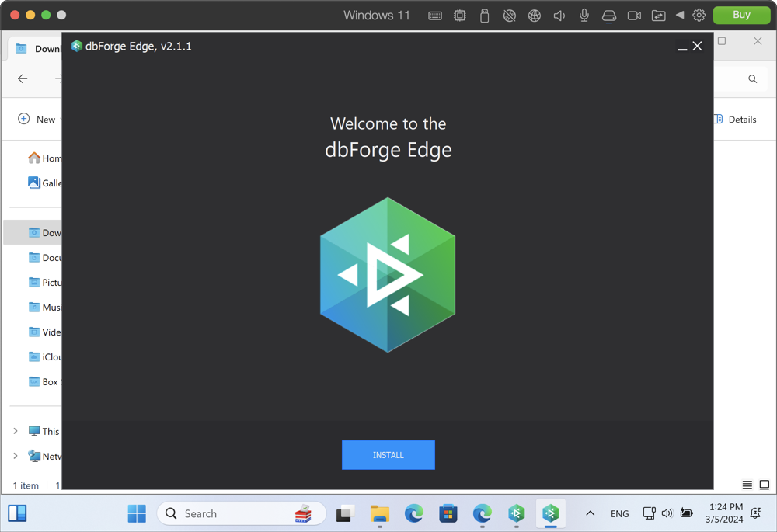Click the INSTALL button
Screen dimensions: 777x532
[x=388, y=455]
